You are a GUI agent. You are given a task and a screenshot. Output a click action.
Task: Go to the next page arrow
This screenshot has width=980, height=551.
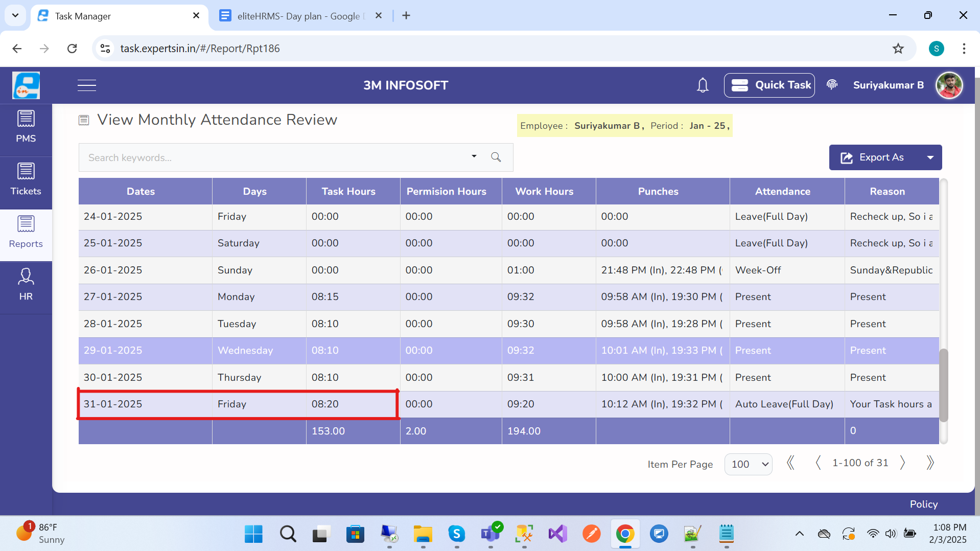coord(903,463)
